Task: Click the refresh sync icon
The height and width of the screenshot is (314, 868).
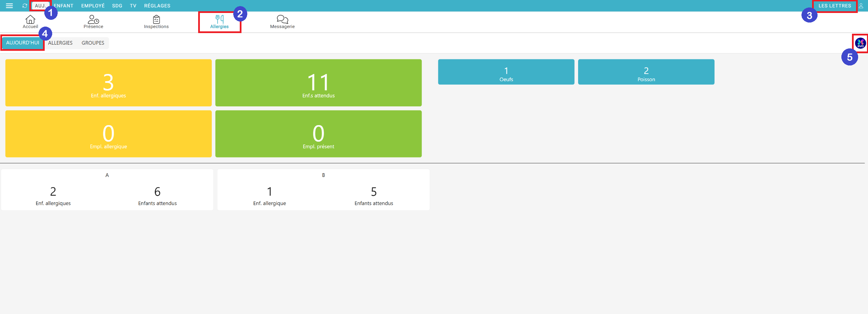Action: (x=25, y=6)
